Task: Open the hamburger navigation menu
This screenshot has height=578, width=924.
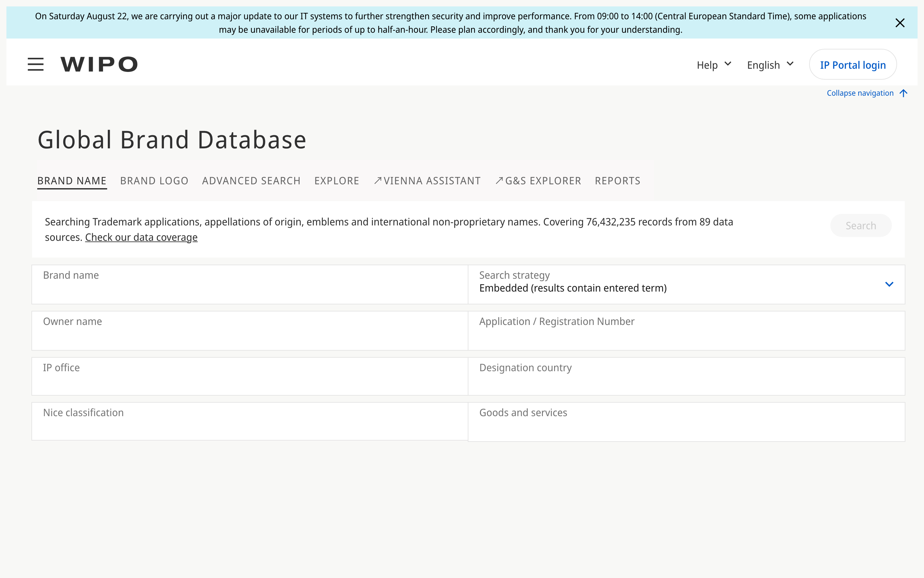Action: (36, 64)
